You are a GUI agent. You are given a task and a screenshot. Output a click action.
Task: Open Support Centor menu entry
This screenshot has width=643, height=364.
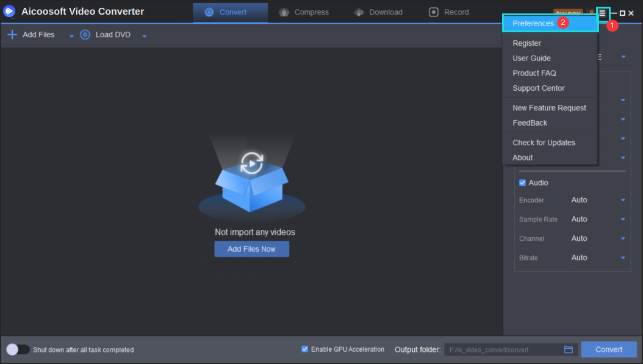click(550, 88)
